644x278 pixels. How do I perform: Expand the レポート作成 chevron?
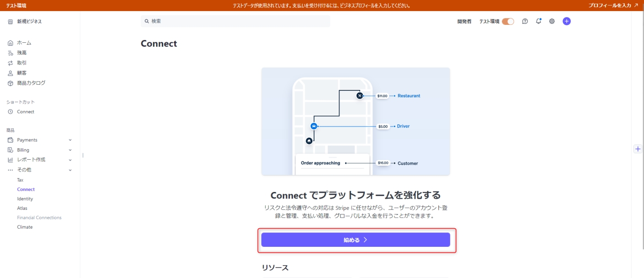point(70,160)
